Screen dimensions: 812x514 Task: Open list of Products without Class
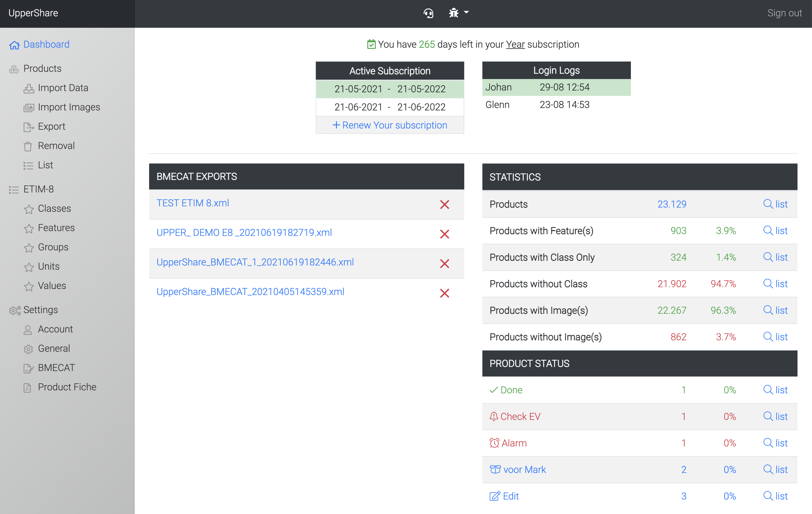(x=775, y=284)
